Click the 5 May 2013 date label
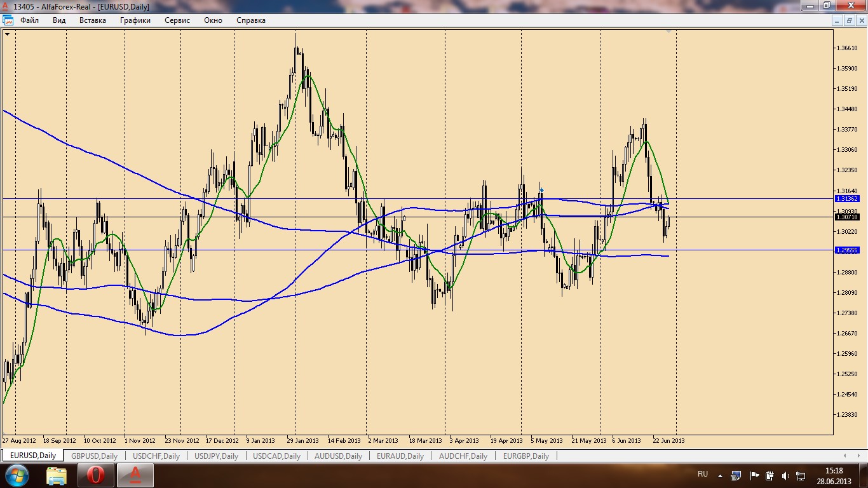Image resolution: width=868 pixels, height=488 pixels. [547, 440]
